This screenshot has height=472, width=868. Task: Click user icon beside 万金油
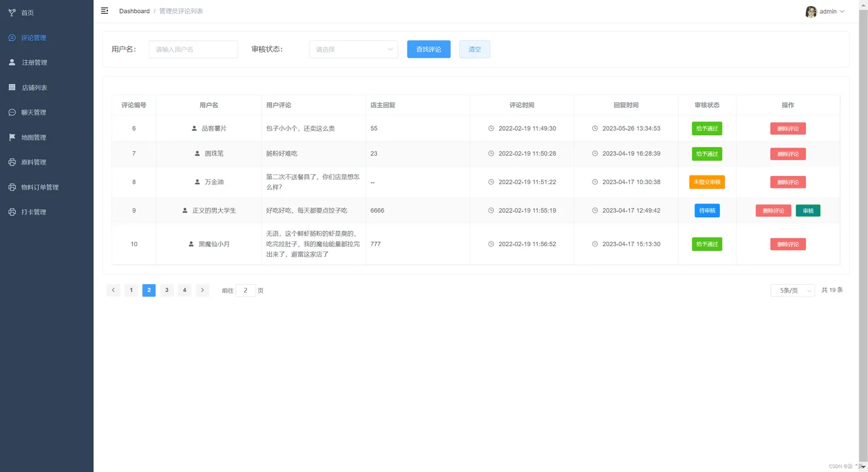[198, 182]
